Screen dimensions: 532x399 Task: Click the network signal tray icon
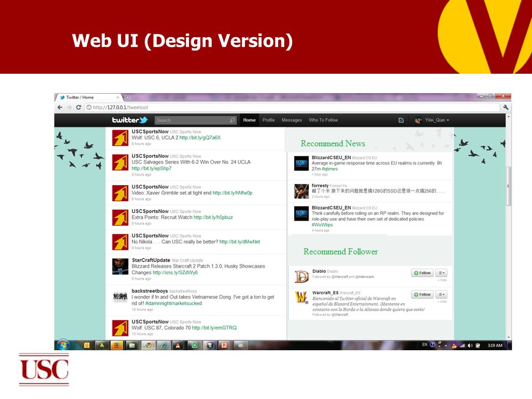pos(462,345)
